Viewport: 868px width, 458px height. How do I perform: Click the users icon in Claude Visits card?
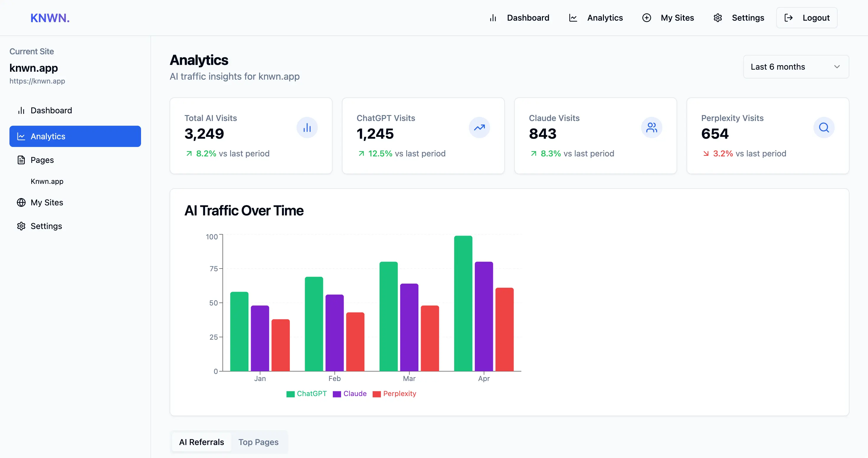pos(651,127)
